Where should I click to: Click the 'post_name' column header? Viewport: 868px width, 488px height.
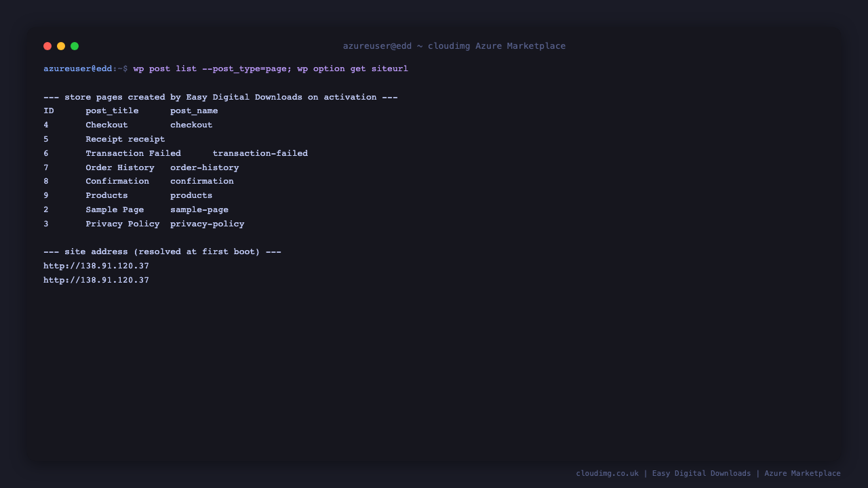(x=194, y=111)
